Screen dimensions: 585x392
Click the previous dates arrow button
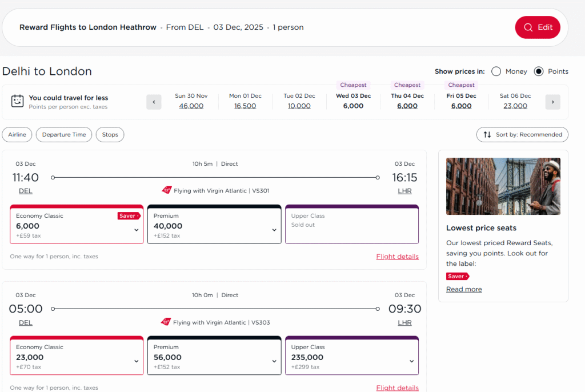154,102
